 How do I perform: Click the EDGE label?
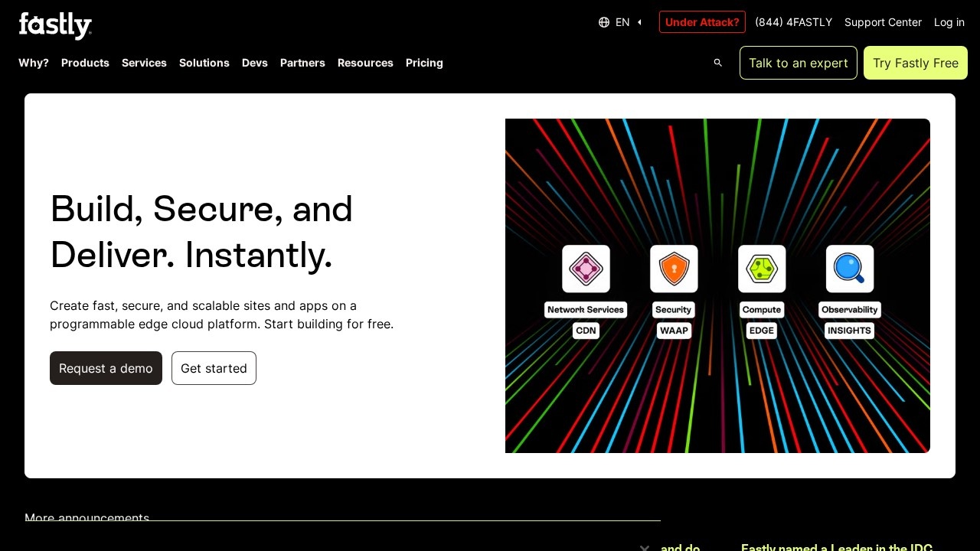point(762,331)
